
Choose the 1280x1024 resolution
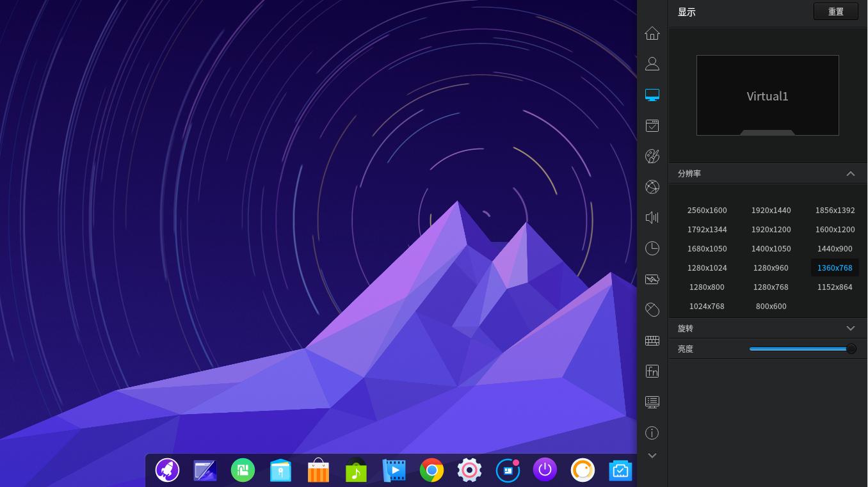(x=707, y=267)
